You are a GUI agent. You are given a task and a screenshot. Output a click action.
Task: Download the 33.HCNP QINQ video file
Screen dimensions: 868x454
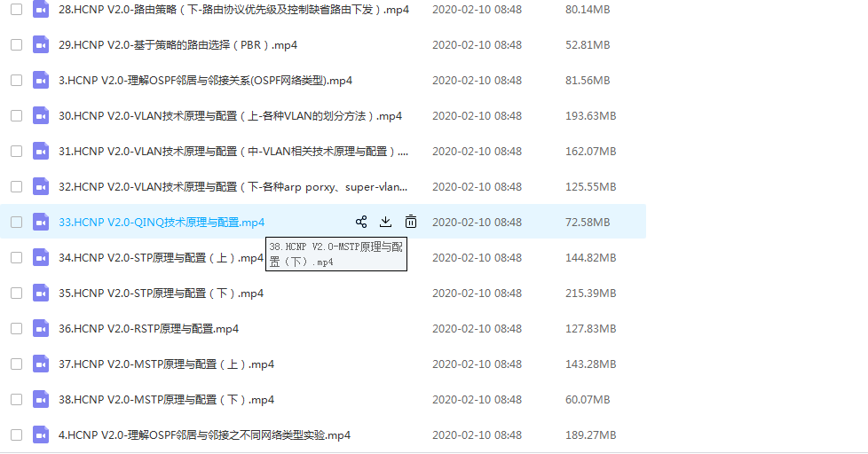coord(386,222)
